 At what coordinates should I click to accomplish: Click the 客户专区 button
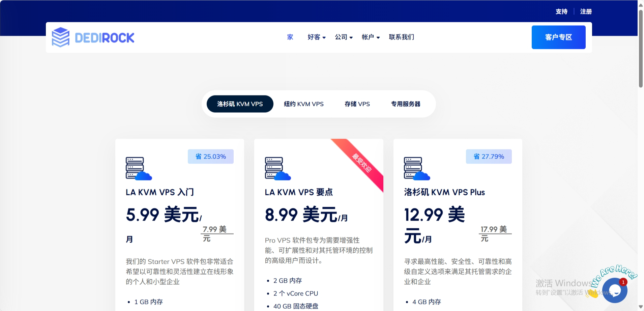(558, 37)
